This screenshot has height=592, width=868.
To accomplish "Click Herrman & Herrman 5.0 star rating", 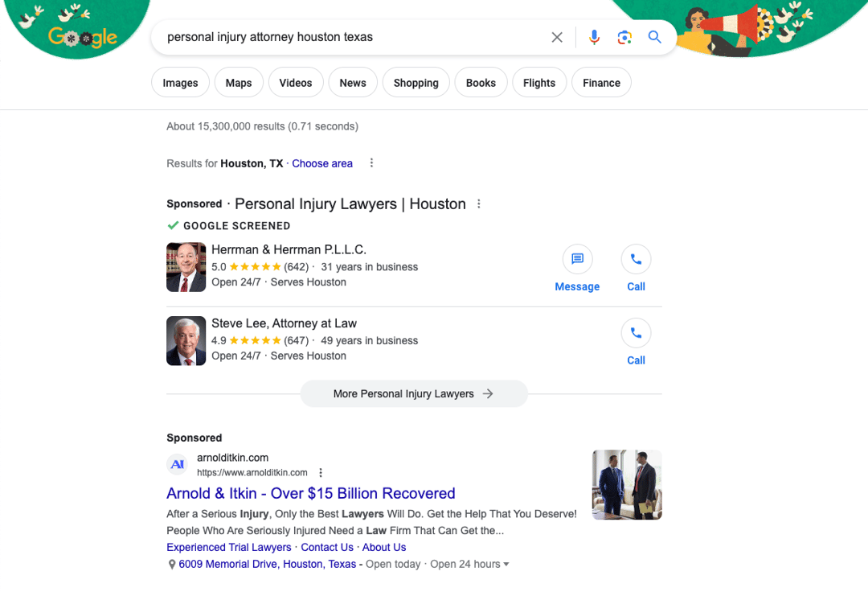I will click(255, 267).
